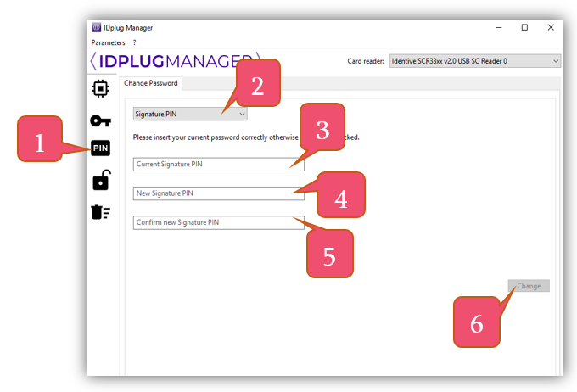577x392 pixels.
Task: Switch to the Change Password tab
Action: tap(150, 83)
